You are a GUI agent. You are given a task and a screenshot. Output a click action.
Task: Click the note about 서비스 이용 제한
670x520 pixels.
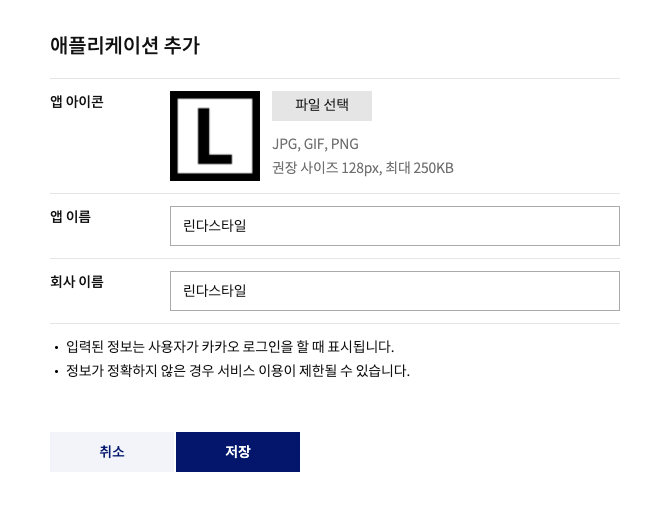coord(238,371)
